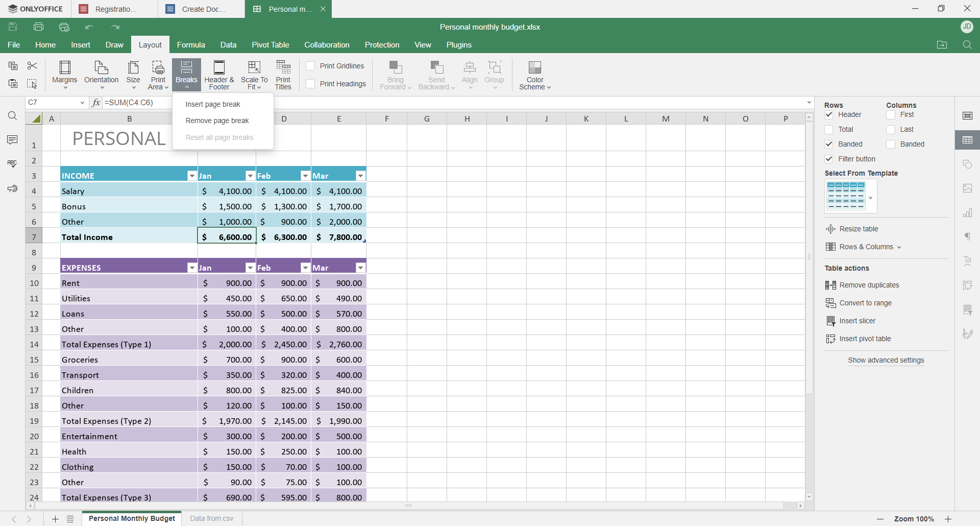Image resolution: width=980 pixels, height=526 pixels.
Task: Open the Insert slicer action
Action: (856, 320)
